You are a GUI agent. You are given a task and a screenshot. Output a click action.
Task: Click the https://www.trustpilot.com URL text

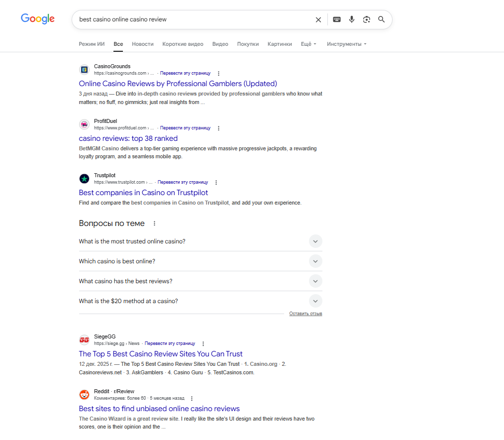coord(119,182)
